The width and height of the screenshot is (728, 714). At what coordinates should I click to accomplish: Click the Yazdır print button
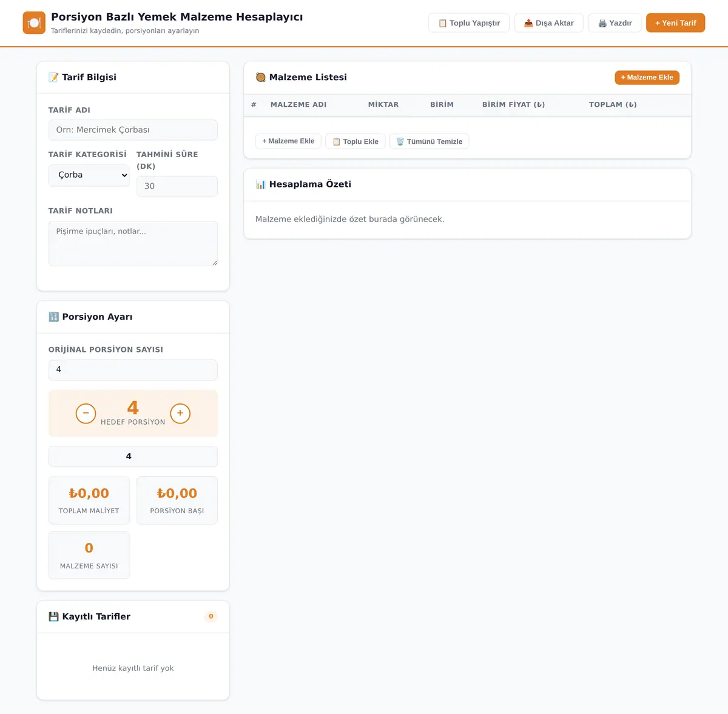click(615, 23)
